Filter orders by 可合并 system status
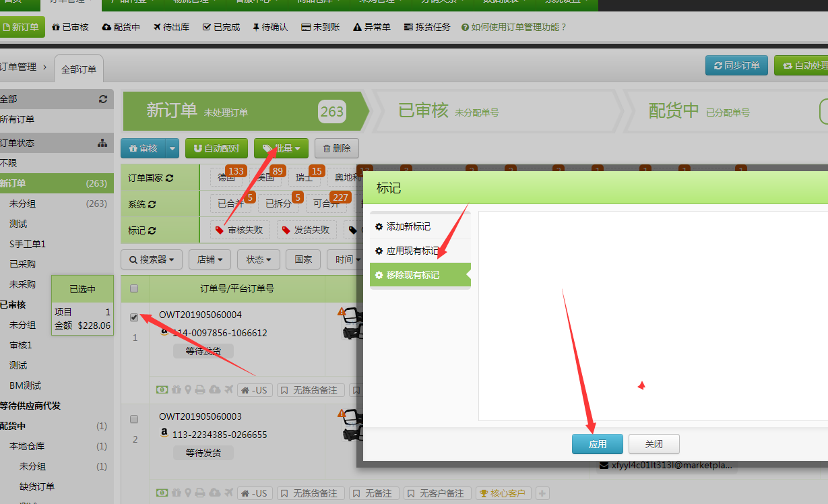 327,203
